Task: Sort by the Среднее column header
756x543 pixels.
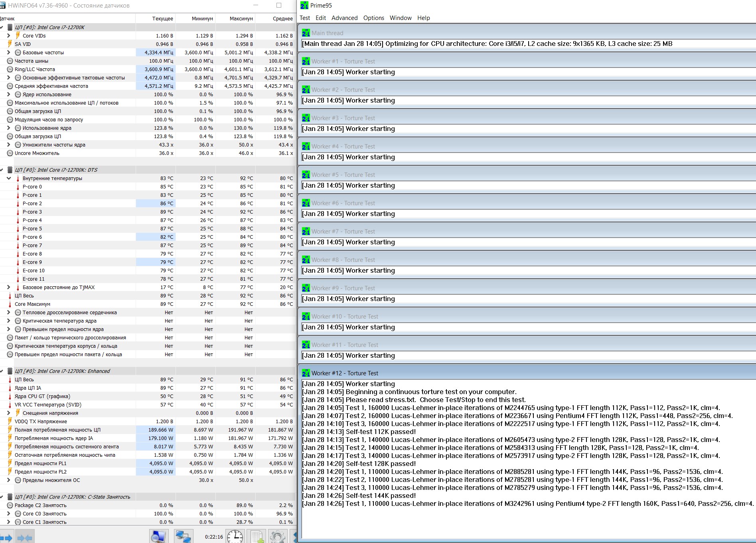Action: [275, 18]
